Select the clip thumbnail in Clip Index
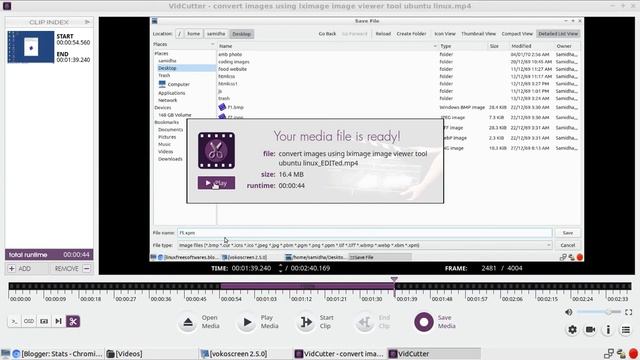The width and height of the screenshot is (640, 360). (x=31, y=47)
